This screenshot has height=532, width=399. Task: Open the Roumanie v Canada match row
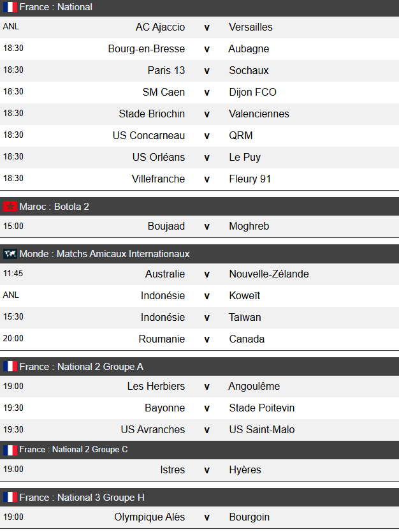coord(206,339)
